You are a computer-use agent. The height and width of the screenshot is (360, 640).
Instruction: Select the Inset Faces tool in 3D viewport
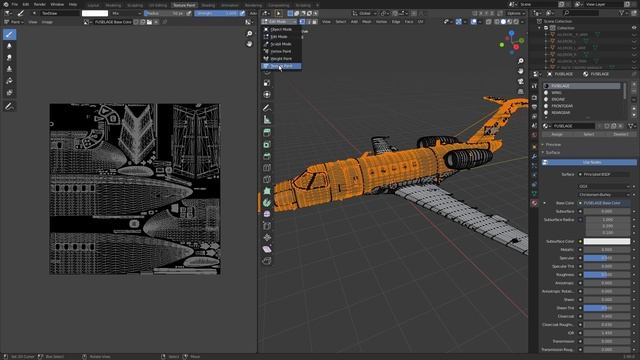[x=267, y=144]
